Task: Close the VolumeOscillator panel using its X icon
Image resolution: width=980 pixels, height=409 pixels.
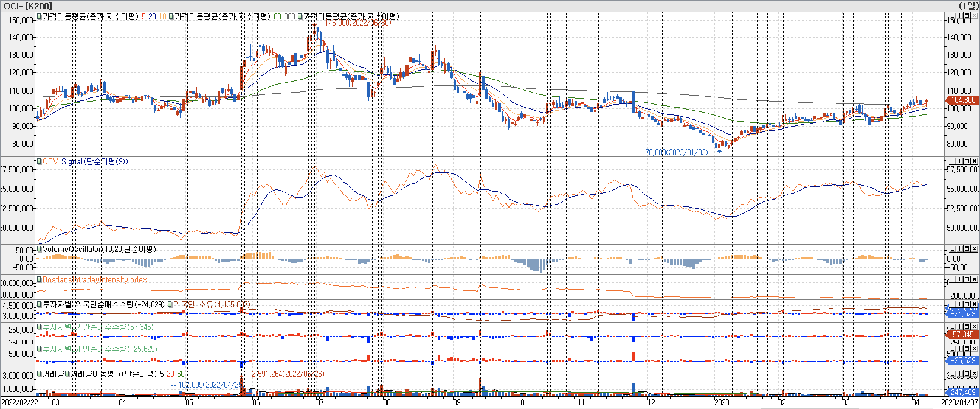Action: click(975, 249)
